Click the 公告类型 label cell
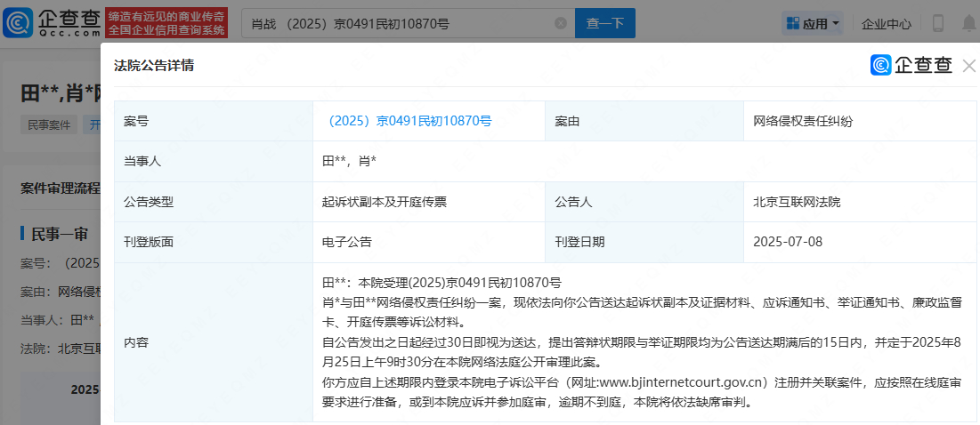Viewport: 980px width, 425px height. [214, 202]
